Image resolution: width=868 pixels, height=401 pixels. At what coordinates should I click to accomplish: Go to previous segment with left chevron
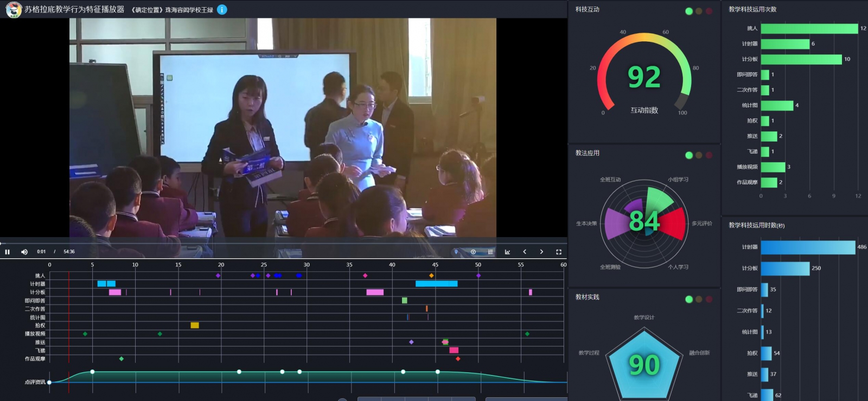tap(525, 252)
